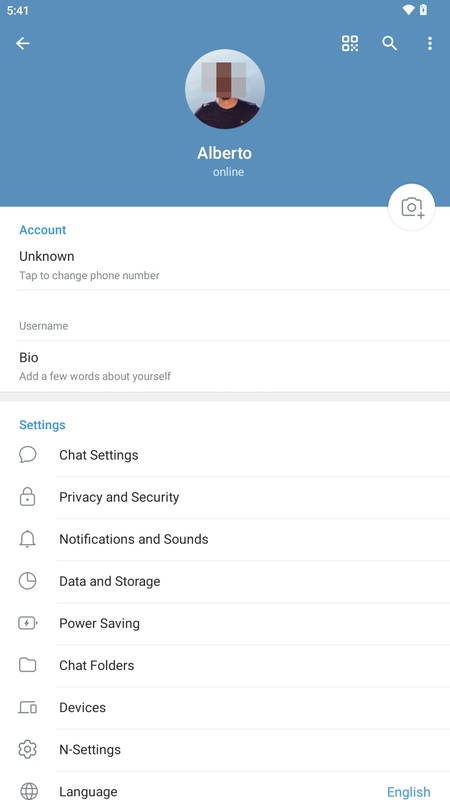
Task: Open the Alberto profile picture
Action: coord(224,89)
